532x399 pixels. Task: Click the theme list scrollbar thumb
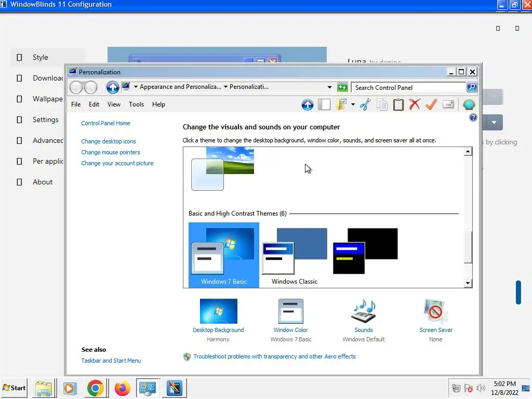pyautogui.click(x=468, y=247)
